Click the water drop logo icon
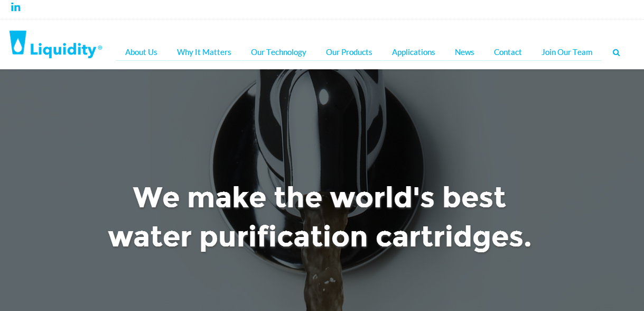The width and height of the screenshot is (644, 311). pos(18,43)
